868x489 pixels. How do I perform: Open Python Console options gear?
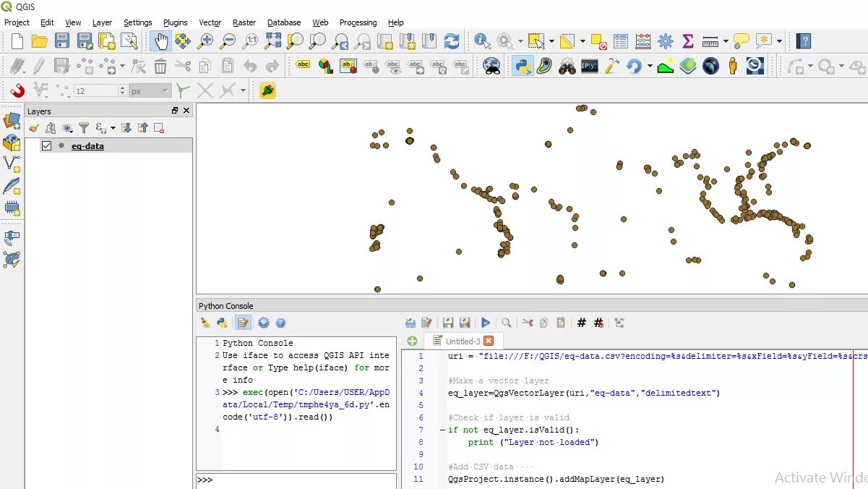click(x=263, y=323)
